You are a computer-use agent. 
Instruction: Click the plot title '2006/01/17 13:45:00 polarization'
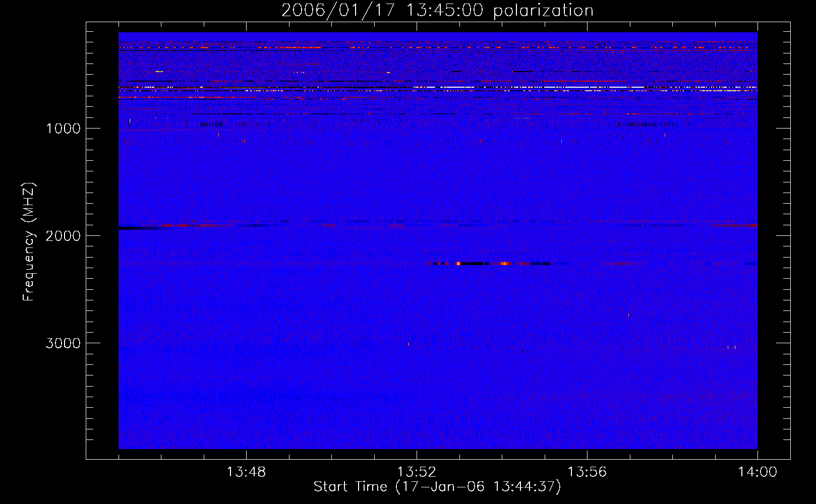437,10
